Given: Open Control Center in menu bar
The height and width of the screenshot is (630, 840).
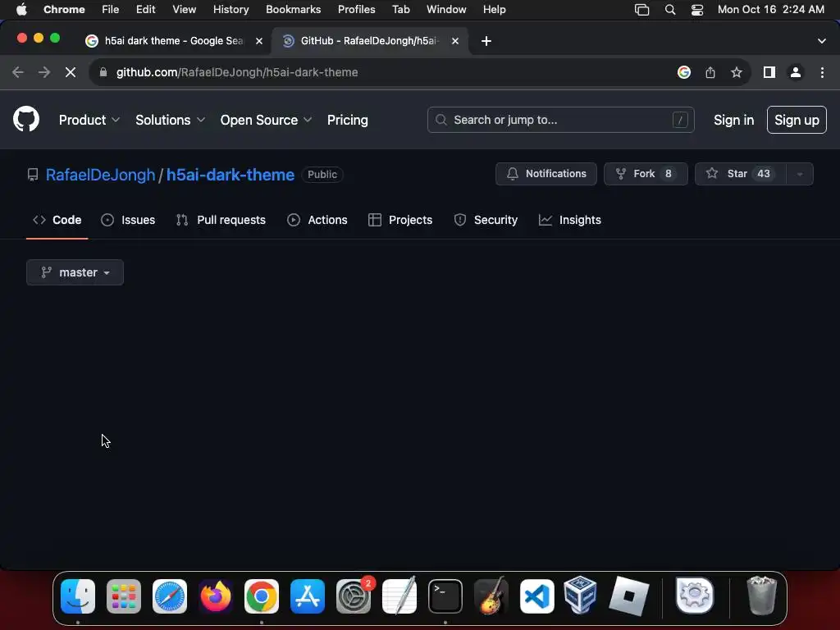Looking at the screenshot, I should [x=697, y=9].
